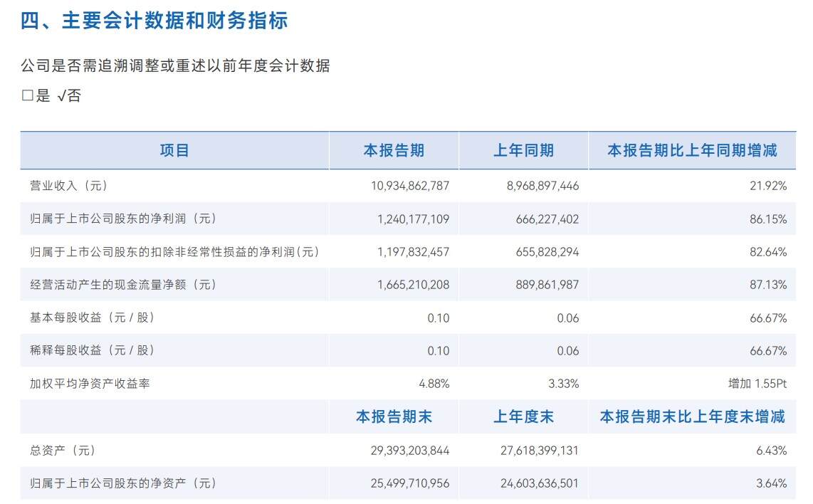Viewport: 813px width, 504px height.
Task: Click the 上年度末 sub-header
Action: 523,416
